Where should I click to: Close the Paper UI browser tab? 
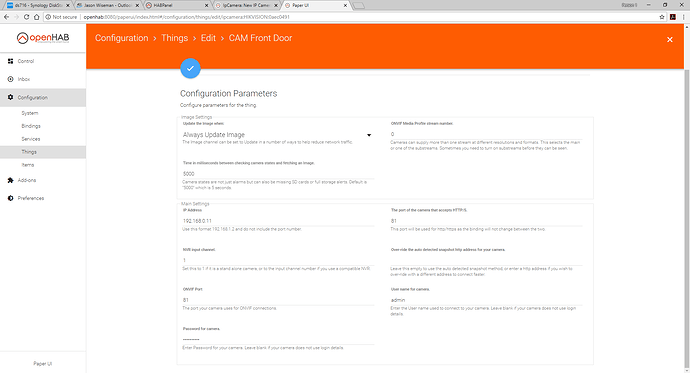[345, 5]
